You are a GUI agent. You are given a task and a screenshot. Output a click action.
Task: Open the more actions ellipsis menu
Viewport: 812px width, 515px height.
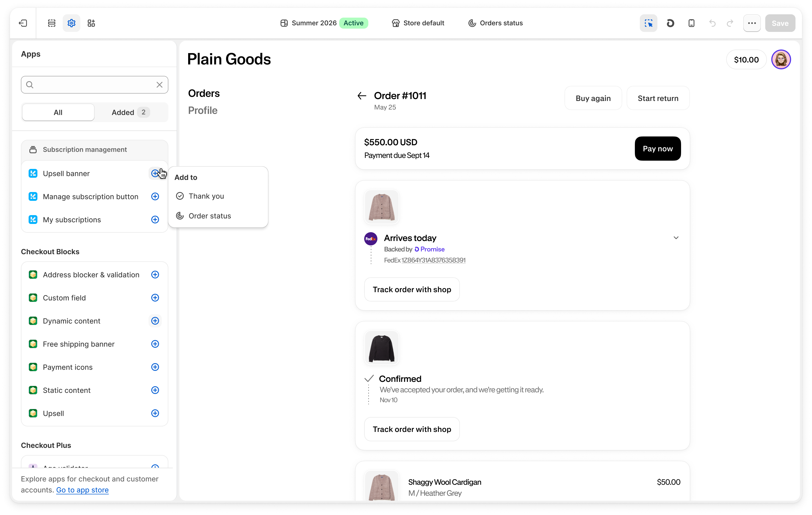752,23
